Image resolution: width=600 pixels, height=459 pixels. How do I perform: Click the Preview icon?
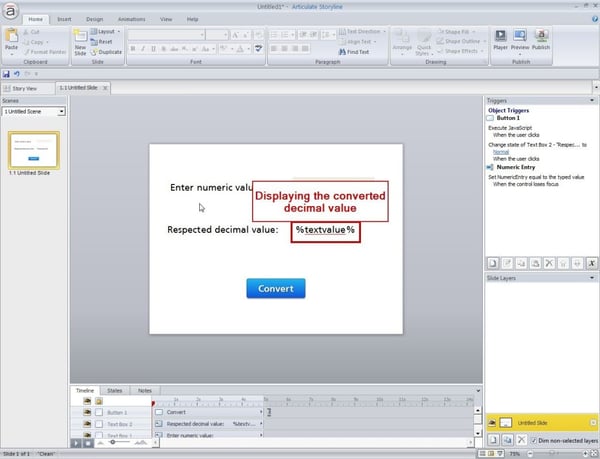coord(520,40)
